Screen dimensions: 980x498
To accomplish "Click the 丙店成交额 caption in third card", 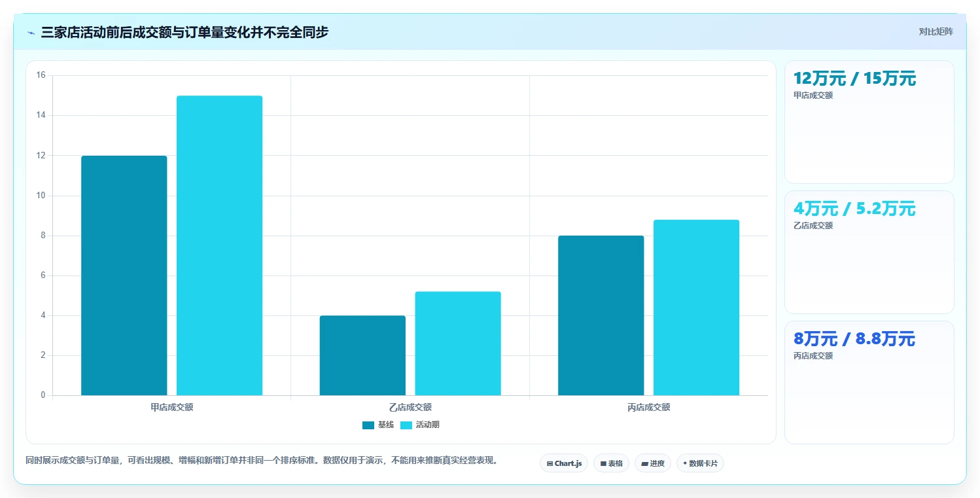I will coord(813,355).
